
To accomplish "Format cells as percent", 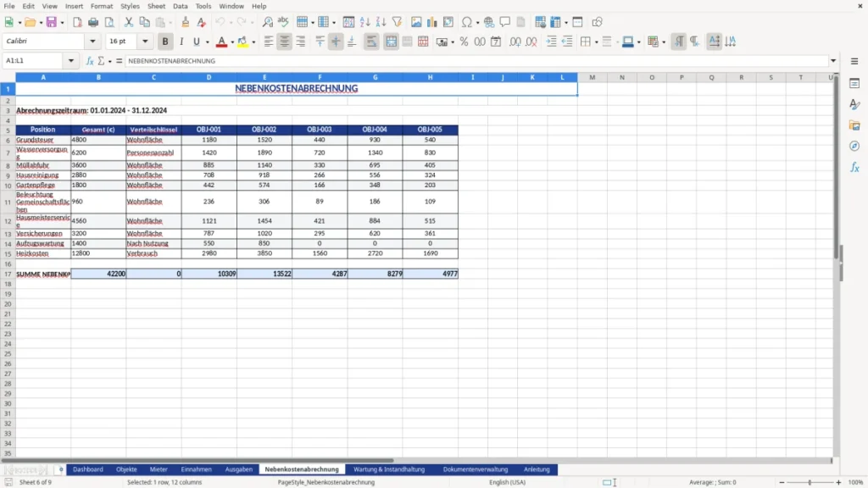I will pos(464,42).
